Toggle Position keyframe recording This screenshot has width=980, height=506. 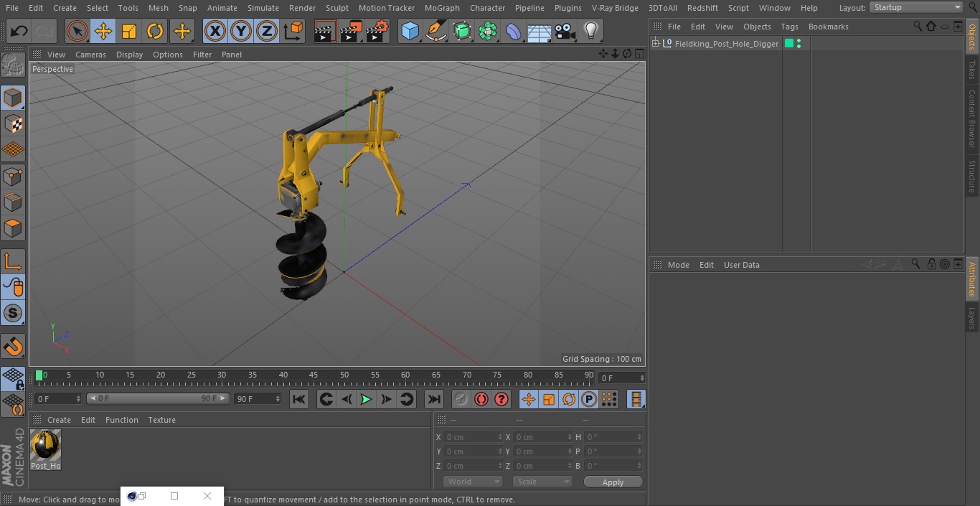coord(529,399)
